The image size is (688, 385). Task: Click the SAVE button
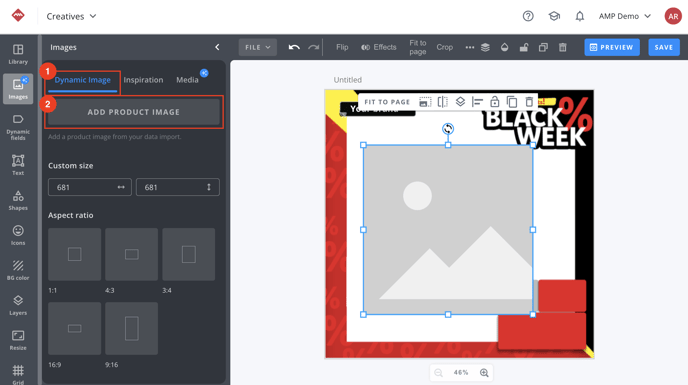coord(664,47)
